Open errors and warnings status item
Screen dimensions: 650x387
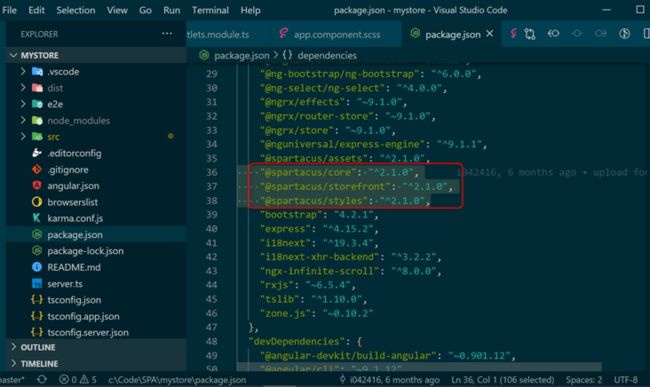pos(78,379)
